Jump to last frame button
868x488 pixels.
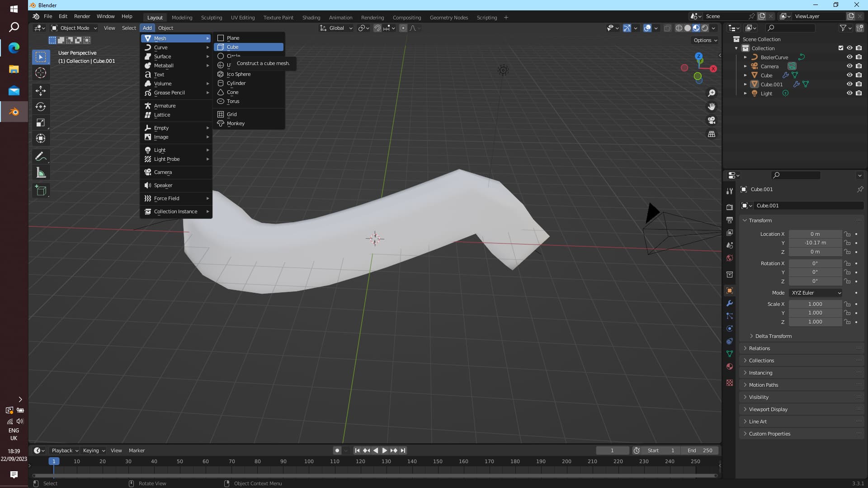[x=403, y=450]
